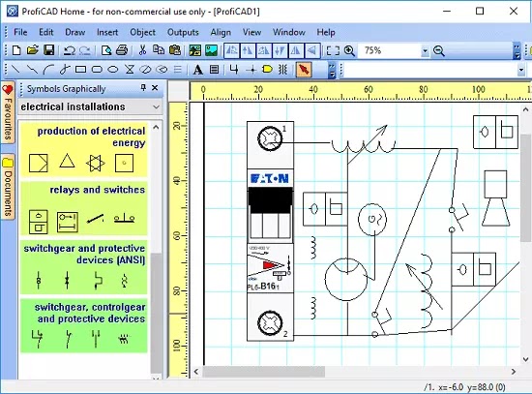The height and width of the screenshot is (394, 532).
Task: Click the Zoom out magnifier icon
Action: click(x=439, y=51)
